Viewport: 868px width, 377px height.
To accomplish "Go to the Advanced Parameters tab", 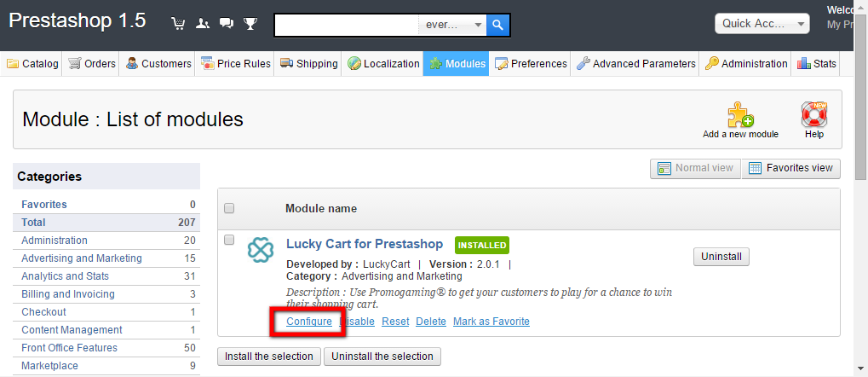I will (x=635, y=64).
